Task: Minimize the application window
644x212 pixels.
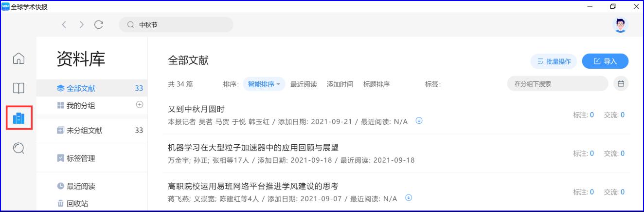Action: pos(590,6)
